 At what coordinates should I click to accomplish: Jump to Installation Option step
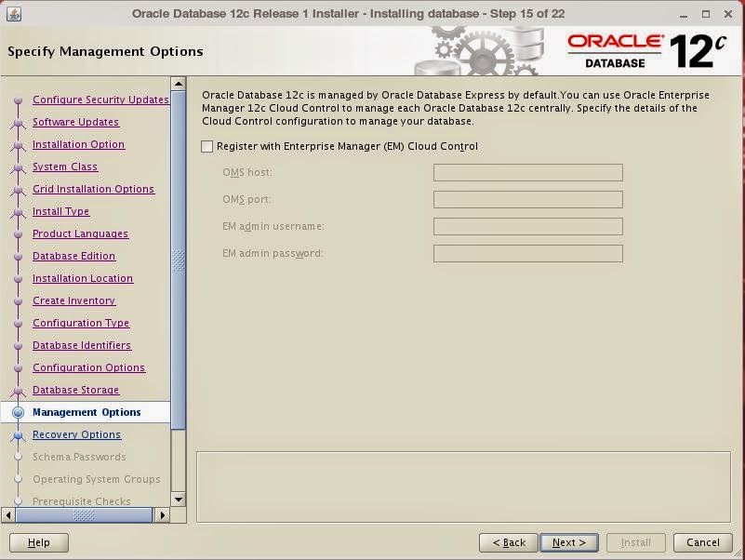(78, 144)
